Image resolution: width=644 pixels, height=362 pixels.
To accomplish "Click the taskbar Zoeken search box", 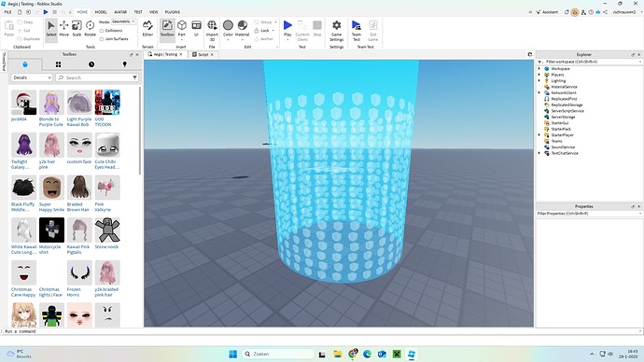I will tap(278, 354).
